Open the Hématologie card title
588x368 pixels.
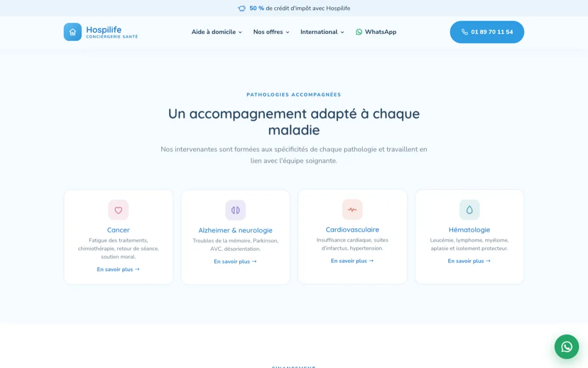(x=469, y=230)
